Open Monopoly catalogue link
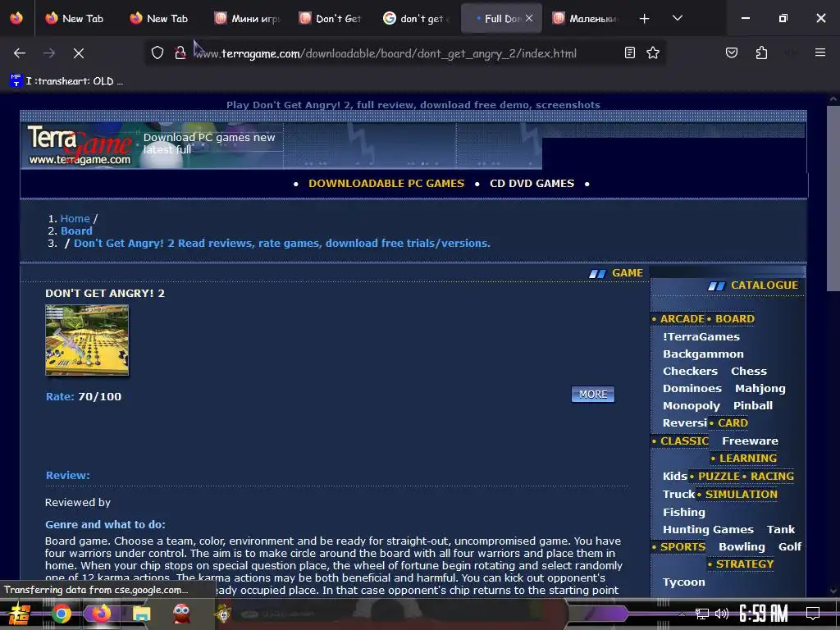Viewport: 840px width, 630px height. click(x=691, y=405)
